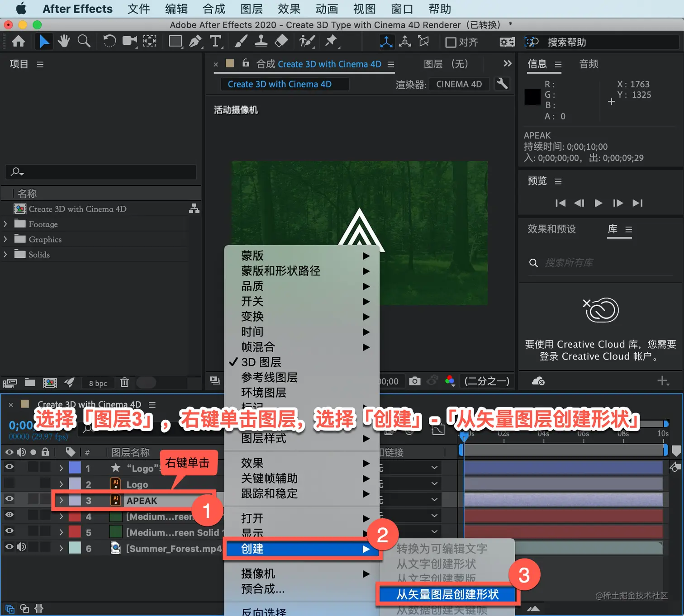The image size is (684, 616).
Task: Mute audio of Summer_Forest layer 6
Action: pos(21,546)
